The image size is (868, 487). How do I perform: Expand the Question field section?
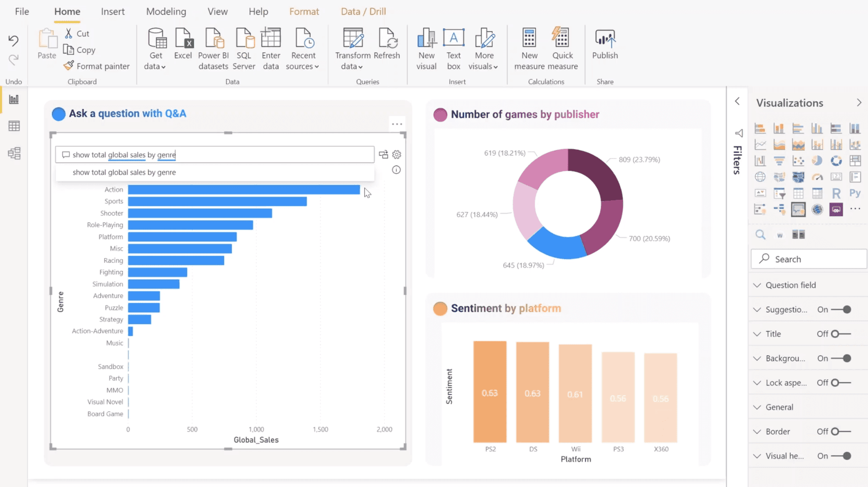coord(758,285)
